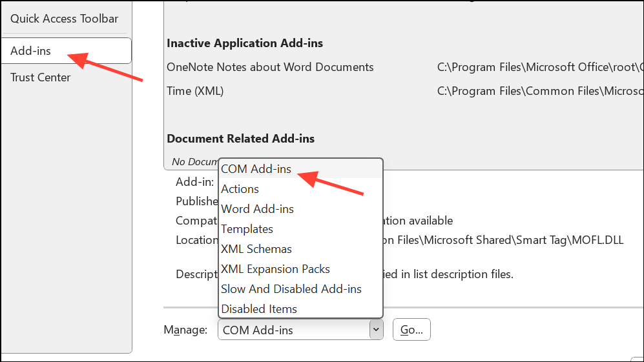Click the Manage combo box showing COM Add-ins
This screenshot has width=644, height=362.
(294, 330)
